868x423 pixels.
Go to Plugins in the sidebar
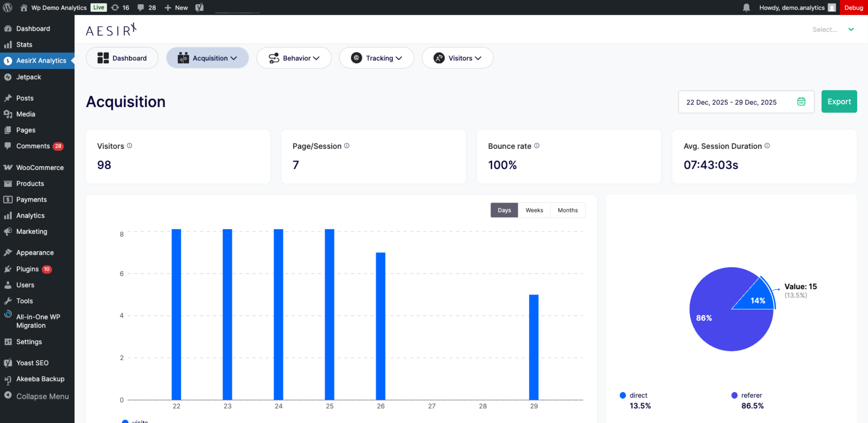click(27, 269)
